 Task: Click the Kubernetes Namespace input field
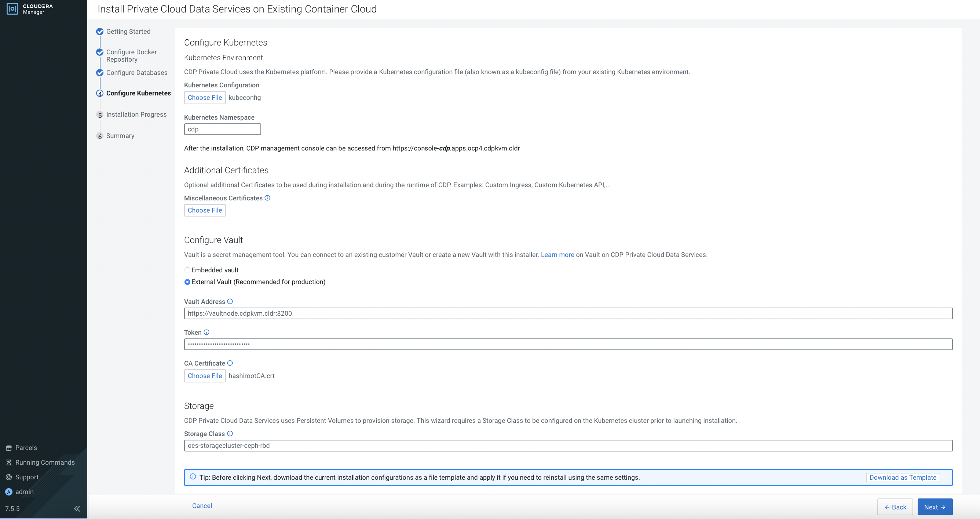coord(223,129)
